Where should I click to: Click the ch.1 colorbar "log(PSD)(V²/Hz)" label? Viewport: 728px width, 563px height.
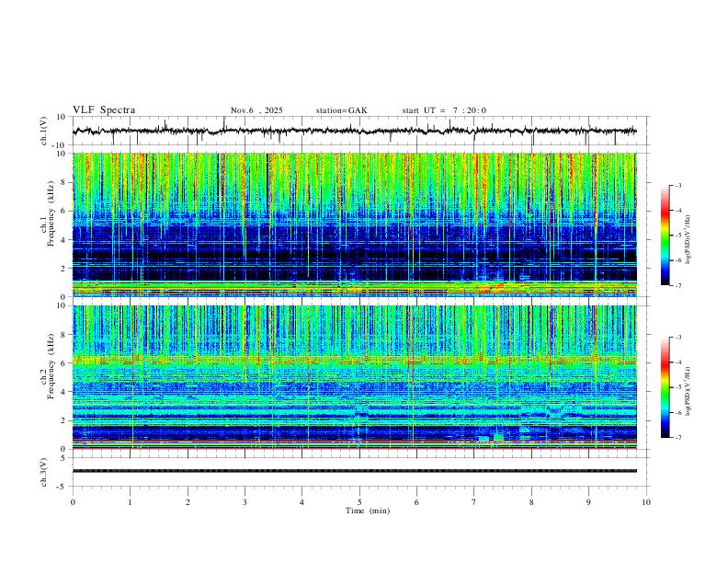[688, 240]
